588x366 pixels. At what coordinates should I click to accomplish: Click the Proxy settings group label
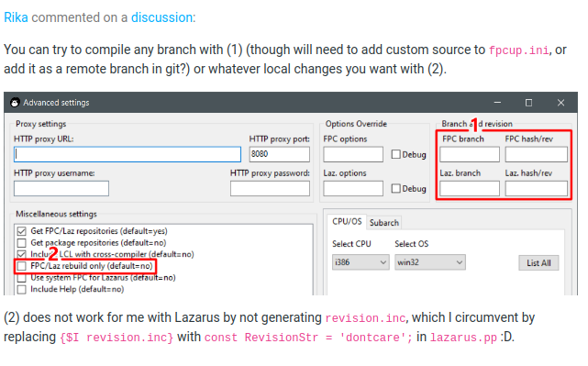pos(41,124)
